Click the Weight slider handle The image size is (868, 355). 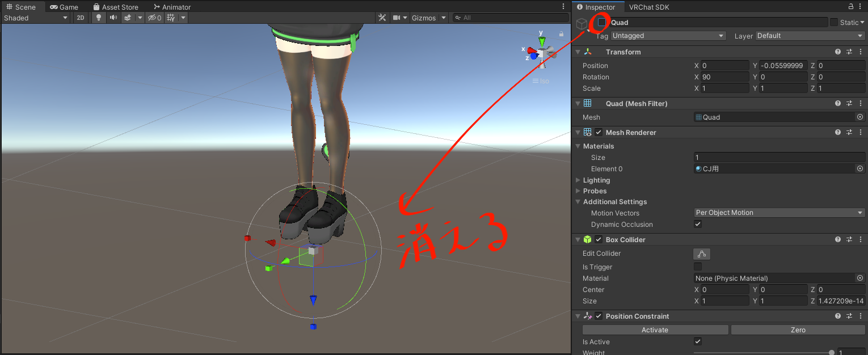click(831, 353)
